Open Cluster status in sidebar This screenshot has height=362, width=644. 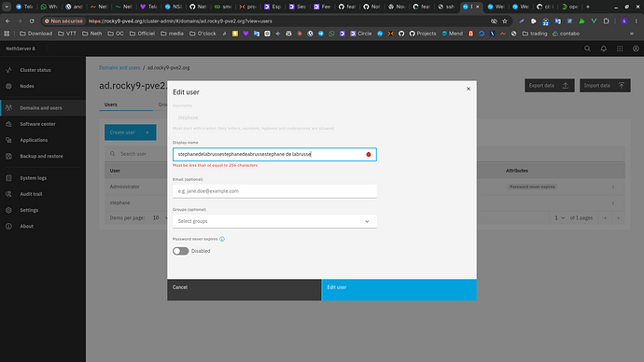pos(43,70)
